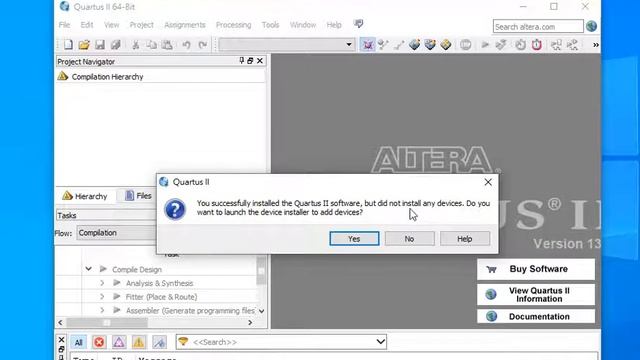Viewport: 640px width, 360px height.
Task: Toggle the All messages filter
Action: pos(78,342)
